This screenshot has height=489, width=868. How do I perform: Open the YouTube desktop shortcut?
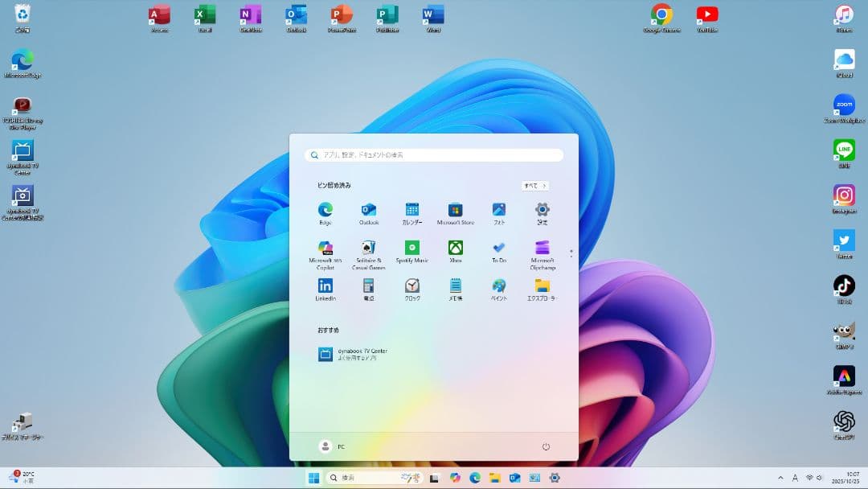[x=706, y=14]
